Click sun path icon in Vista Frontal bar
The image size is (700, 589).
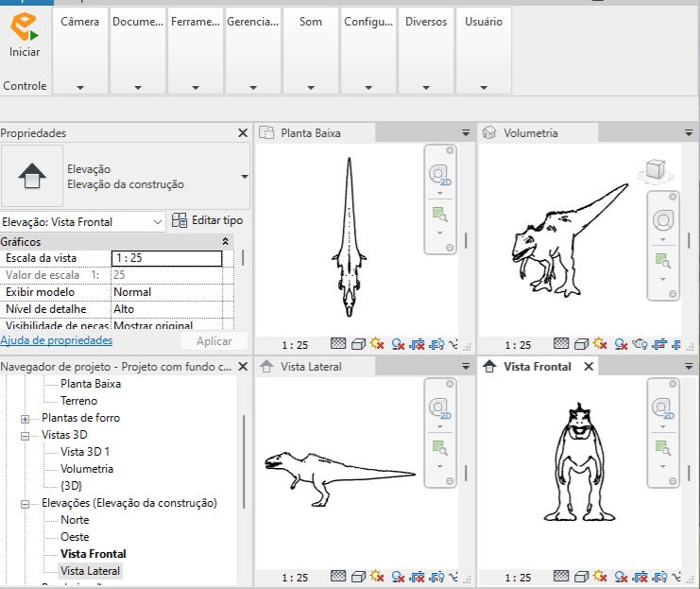(600, 576)
